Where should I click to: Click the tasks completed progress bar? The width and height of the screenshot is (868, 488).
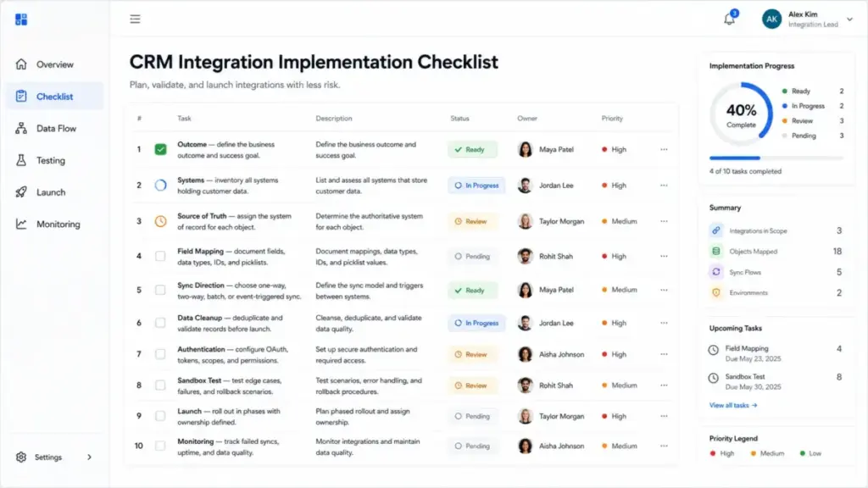(776, 158)
